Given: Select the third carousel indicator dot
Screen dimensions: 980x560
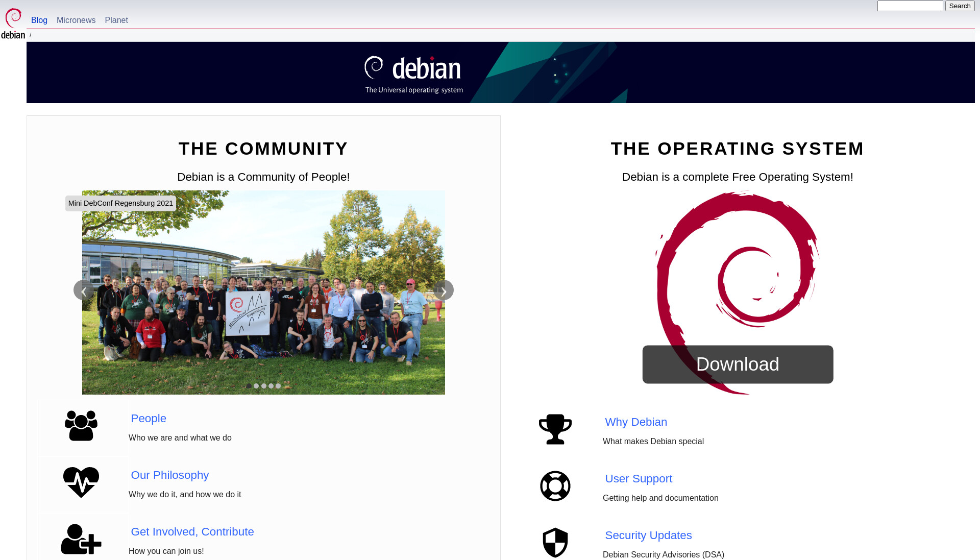Looking at the screenshot, I should point(264,386).
